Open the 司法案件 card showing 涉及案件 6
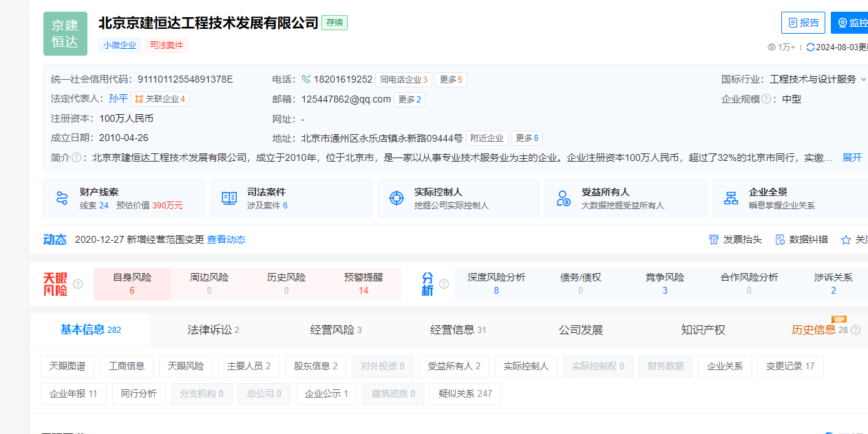 (x=291, y=198)
